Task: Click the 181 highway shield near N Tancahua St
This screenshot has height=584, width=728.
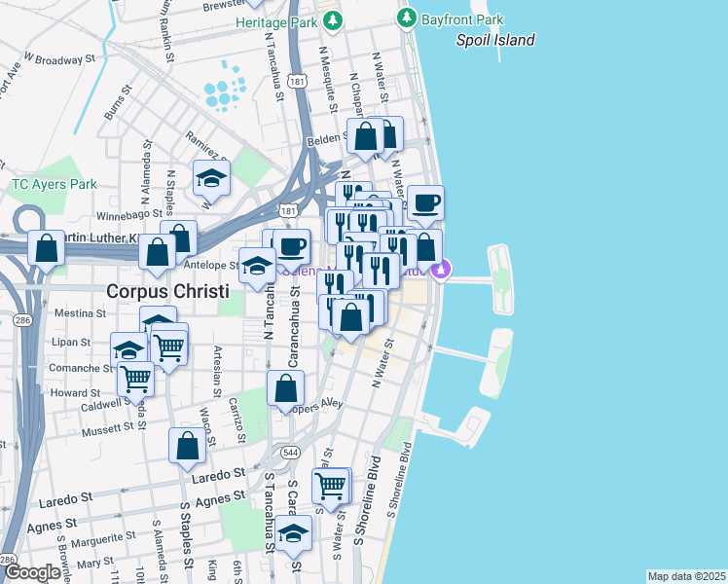Action: click(296, 82)
